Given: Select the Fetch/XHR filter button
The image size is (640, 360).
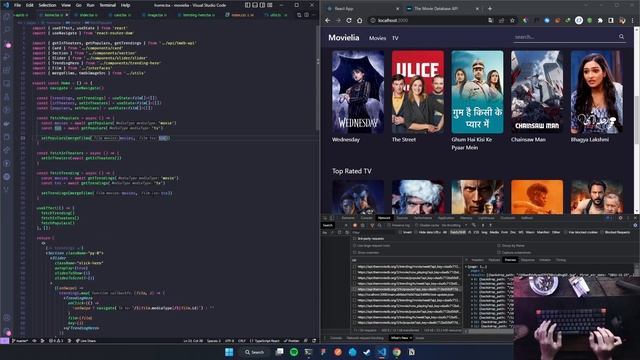Looking at the screenshot, I should (x=458, y=232).
